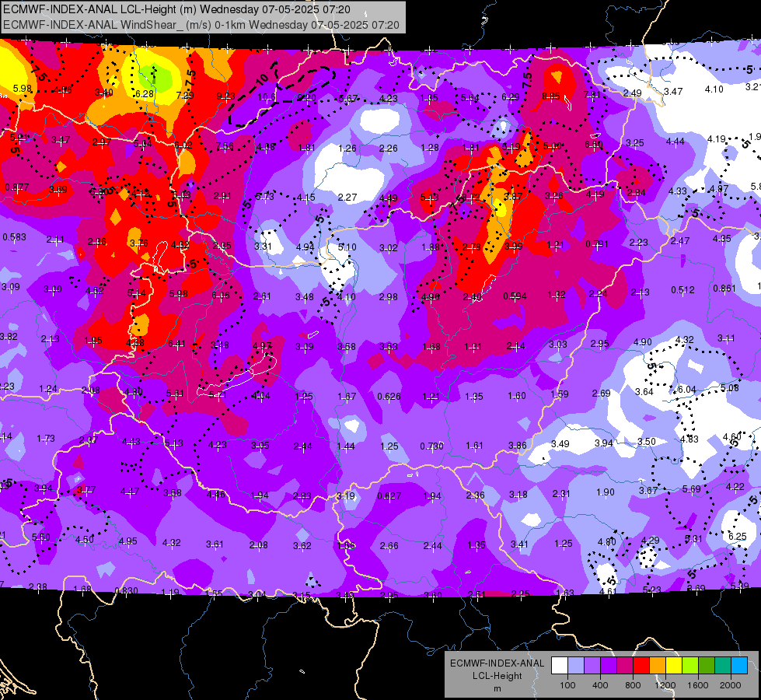Click the wind shear value 3.86
The image size is (761, 700).
518,445
